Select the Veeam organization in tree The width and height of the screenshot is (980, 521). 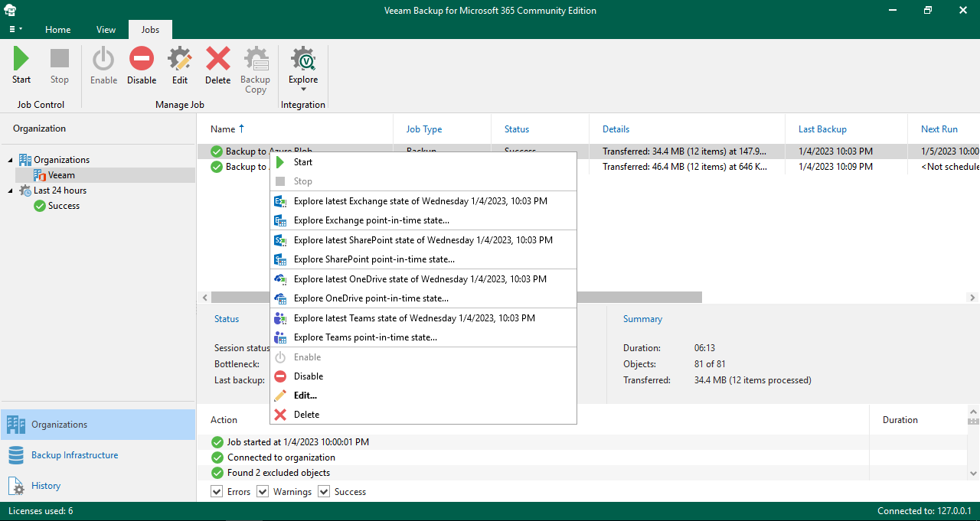point(61,175)
